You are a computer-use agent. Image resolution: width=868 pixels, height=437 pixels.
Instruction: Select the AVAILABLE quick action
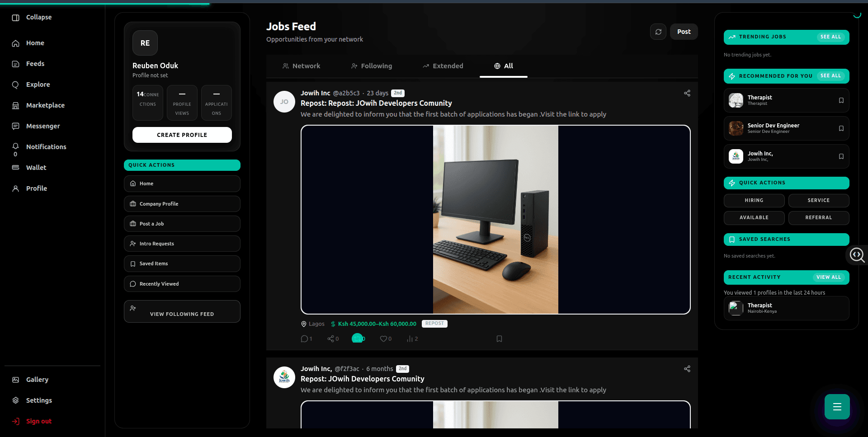click(754, 218)
